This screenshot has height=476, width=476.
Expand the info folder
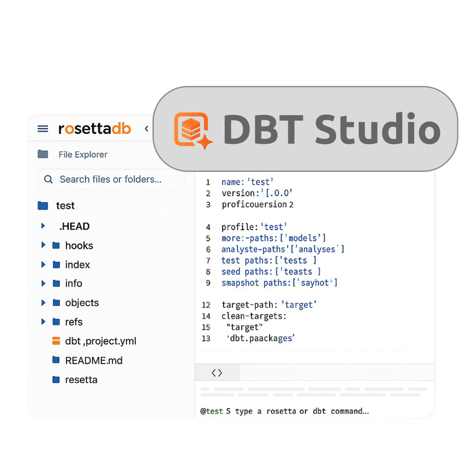click(43, 283)
